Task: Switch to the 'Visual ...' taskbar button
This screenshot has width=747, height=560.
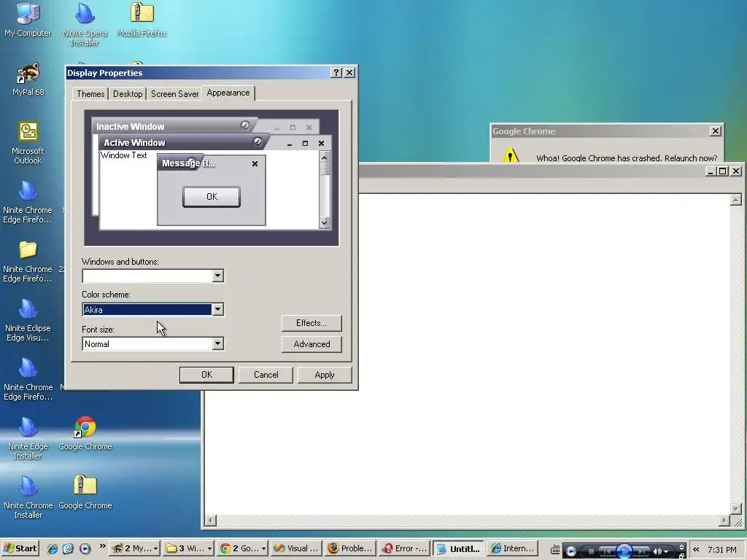Action: (296, 548)
